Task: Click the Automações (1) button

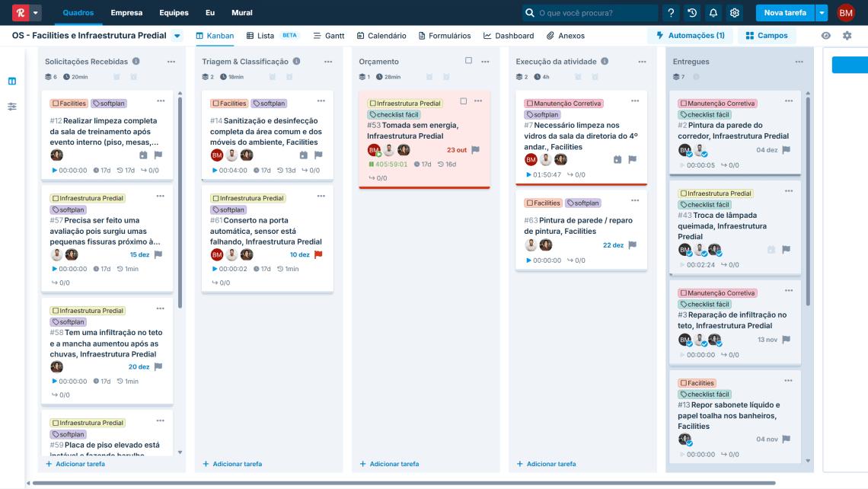Action: coord(690,36)
